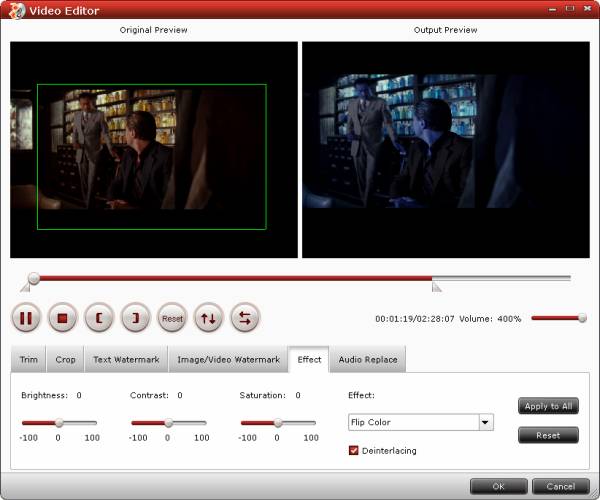Click the dark Reset effect button
Viewport: 600px width, 500px height.
pyautogui.click(x=548, y=435)
